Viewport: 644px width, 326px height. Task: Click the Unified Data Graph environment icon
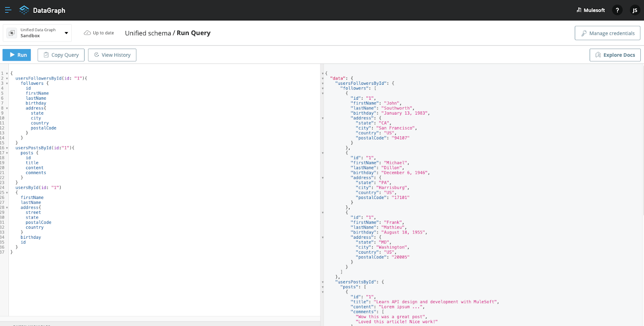12,33
